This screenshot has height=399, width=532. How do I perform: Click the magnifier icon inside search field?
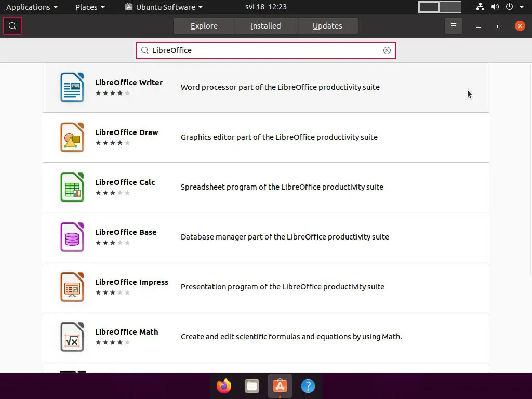tap(145, 50)
